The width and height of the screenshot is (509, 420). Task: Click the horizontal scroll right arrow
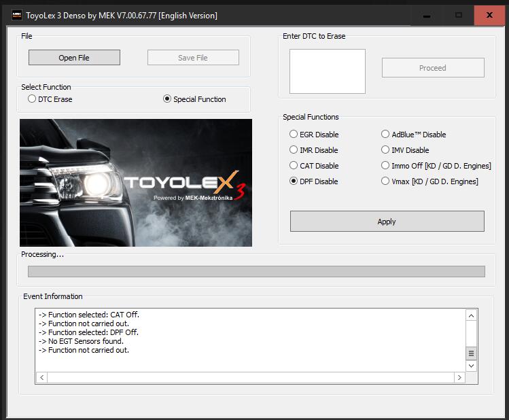[459, 378]
